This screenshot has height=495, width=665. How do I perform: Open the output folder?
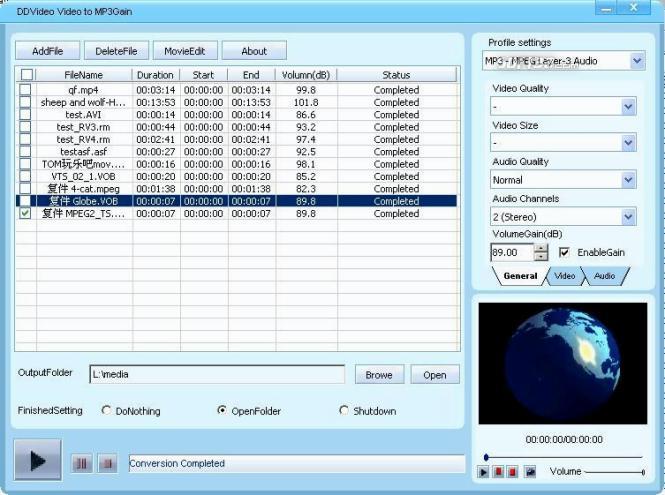(435, 375)
